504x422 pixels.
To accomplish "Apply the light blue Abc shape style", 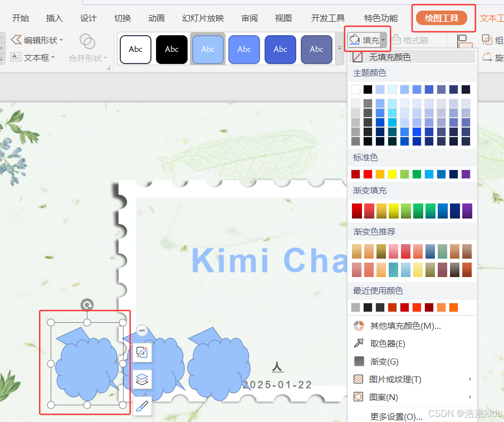I will tap(208, 49).
